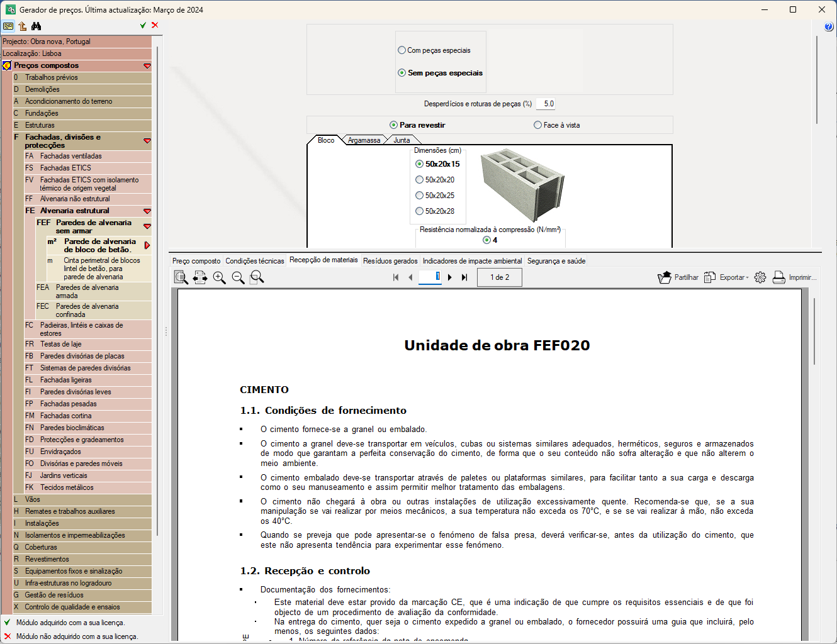Viewport: 837px width, 644px height.
Task: Click the Imprimir printer icon
Action: point(779,277)
